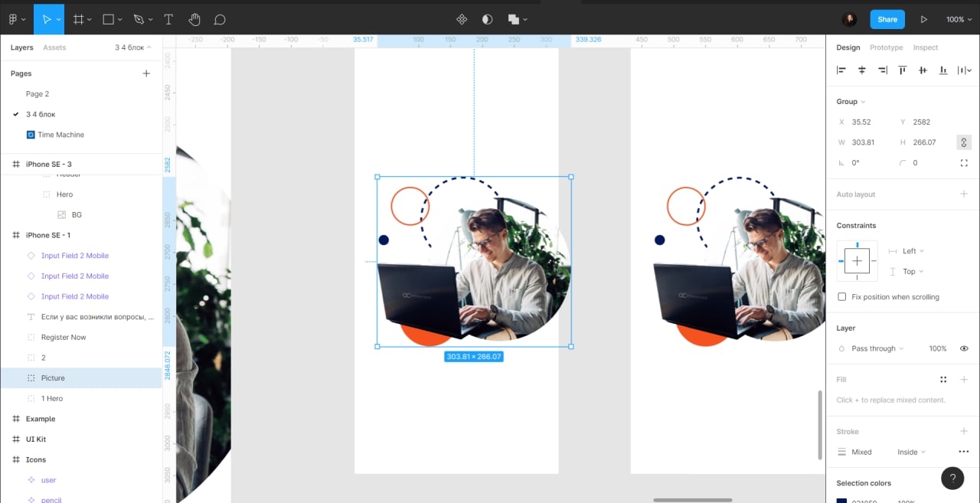This screenshot has height=503, width=980.
Task: Open the 100% zoom dropdown
Action: [959, 19]
